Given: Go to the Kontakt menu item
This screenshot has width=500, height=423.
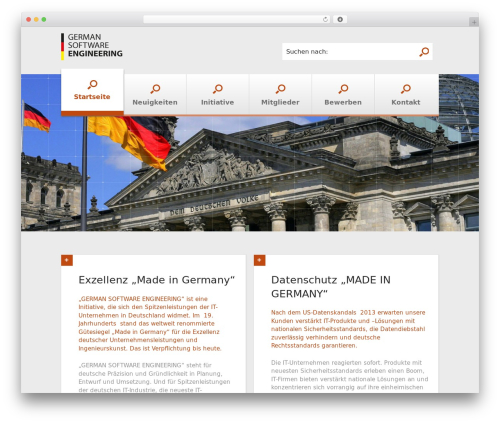Looking at the screenshot, I should point(406,95).
